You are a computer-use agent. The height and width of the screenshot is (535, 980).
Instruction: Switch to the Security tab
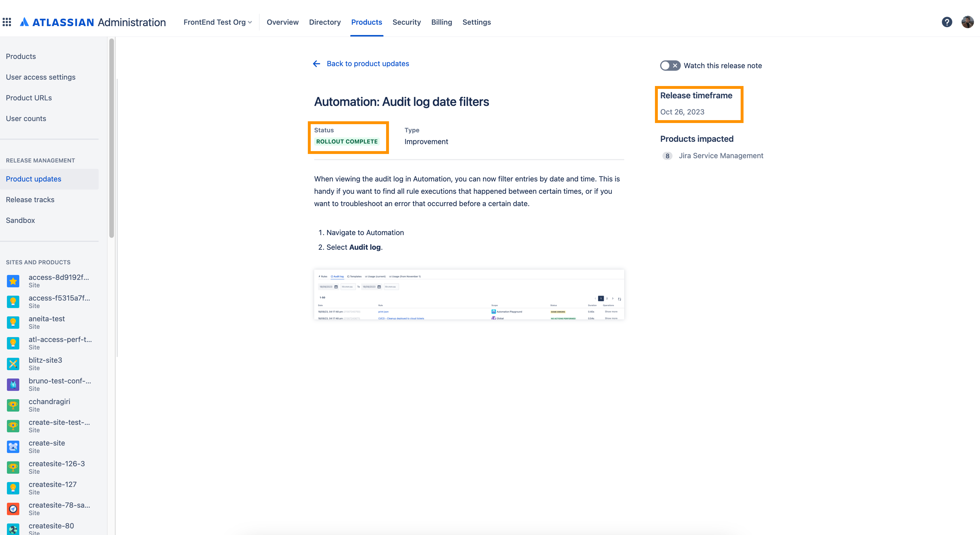tap(406, 22)
